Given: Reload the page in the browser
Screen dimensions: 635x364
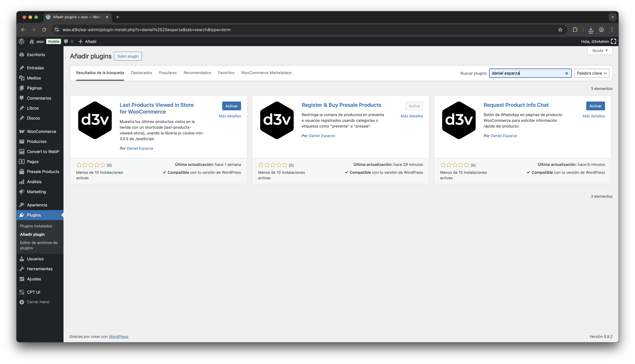Looking at the screenshot, I should click(x=44, y=30).
